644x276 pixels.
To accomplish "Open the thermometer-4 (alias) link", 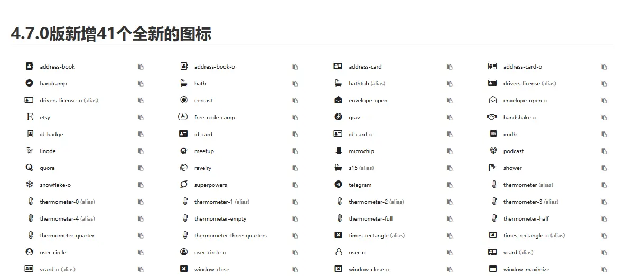I will [x=67, y=218].
